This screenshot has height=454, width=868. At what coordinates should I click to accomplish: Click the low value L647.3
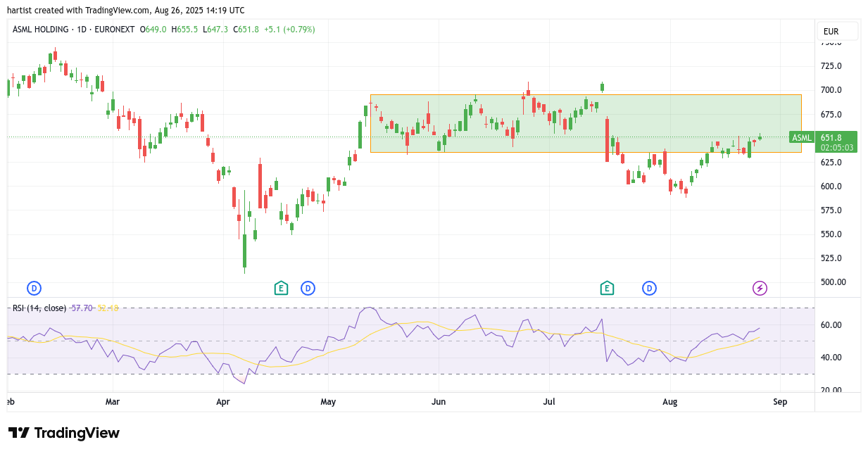(x=215, y=30)
